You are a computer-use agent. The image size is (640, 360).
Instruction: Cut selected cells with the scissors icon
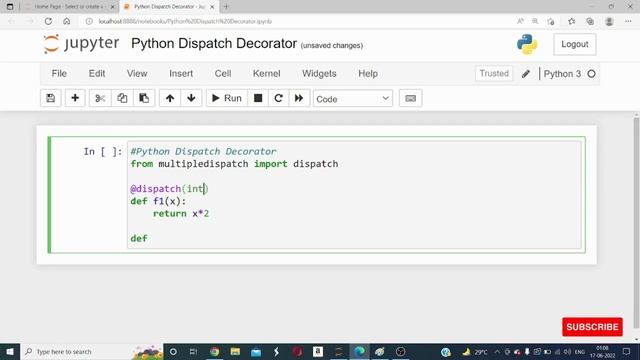pyautogui.click(x=100, y=98)
